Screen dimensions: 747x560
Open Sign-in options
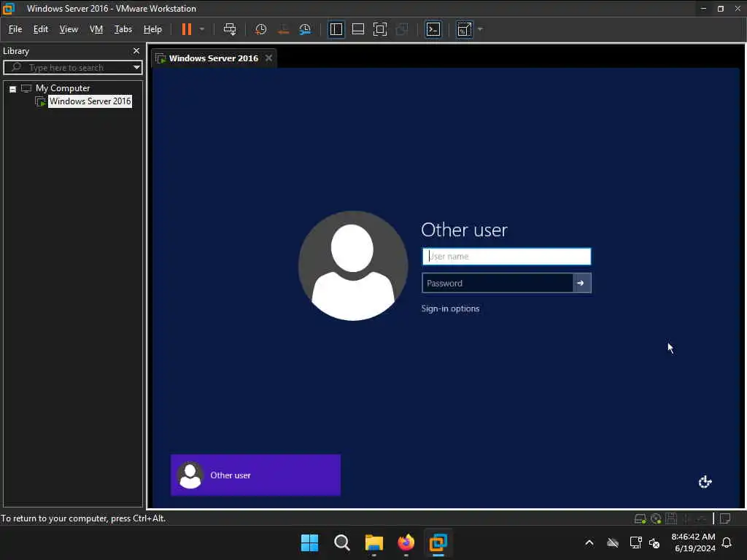[450, 308]
